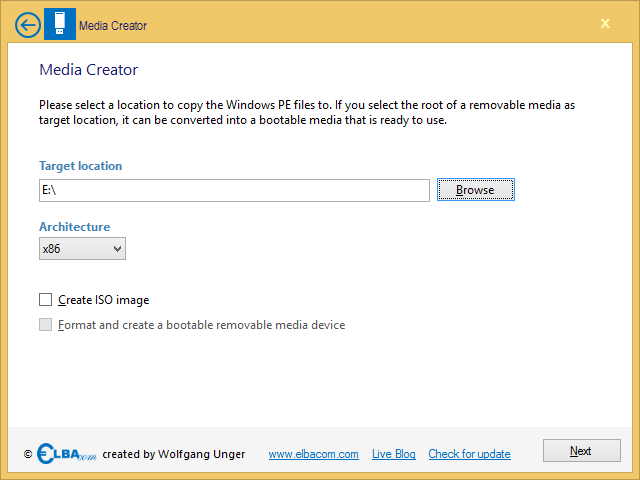The width and height of the screenshot is (640, 480).
Task: Browse for a target location
Action: pyautogui.click(x=476, y=190)
